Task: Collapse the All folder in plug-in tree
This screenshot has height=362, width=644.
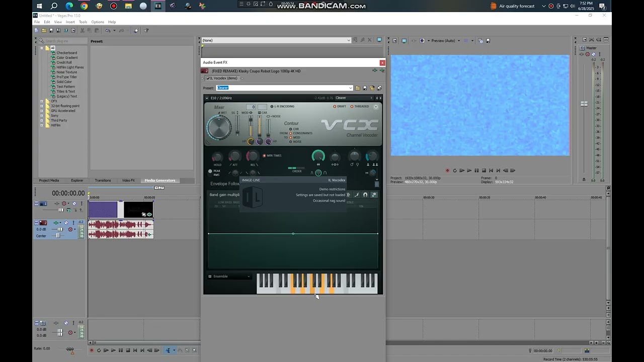Action: point(42,48)
